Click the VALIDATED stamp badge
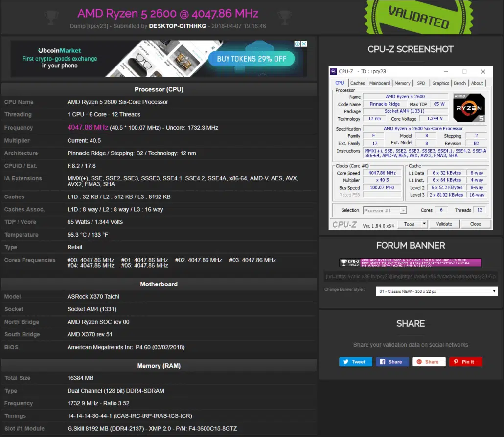The height and width of the screenshot is (437, 504). (419, 17)
